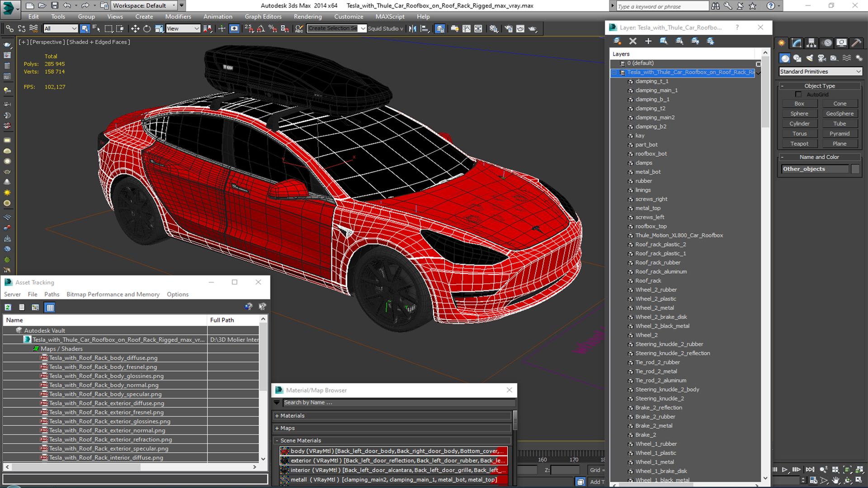This screenshot has height=488, width=868.
Task: Toggle the checkmark on the Tesla layer
Action: [758, 73]
